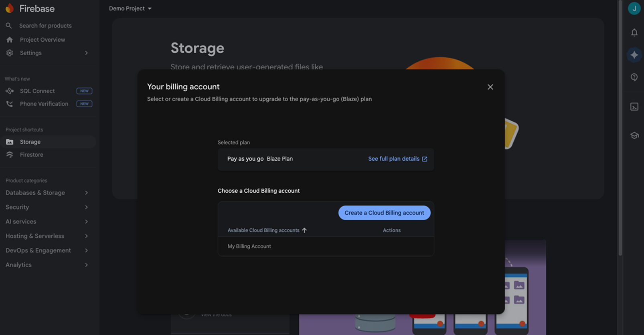The width and height of the screenshot is (644, 335).
Task: Select My Billing Account row
Action: click(326, 246)
